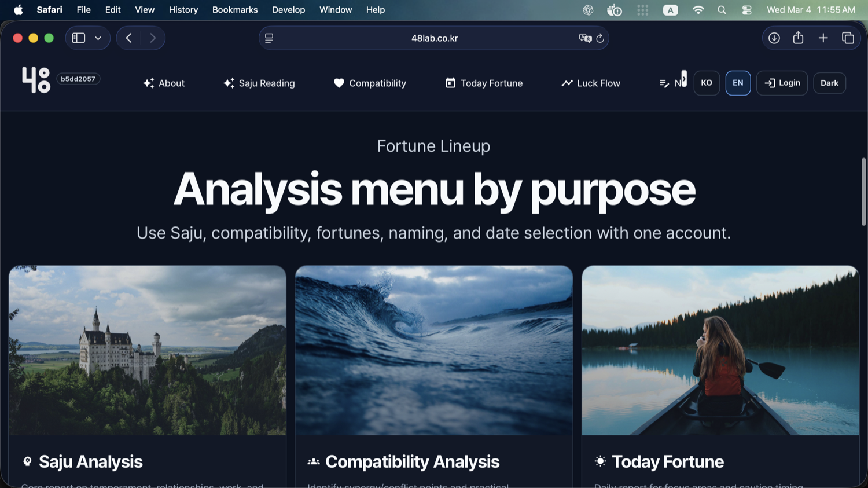868x488 pixels.
Task: Select the EN language toggle
Action: (x=738, y=83)
